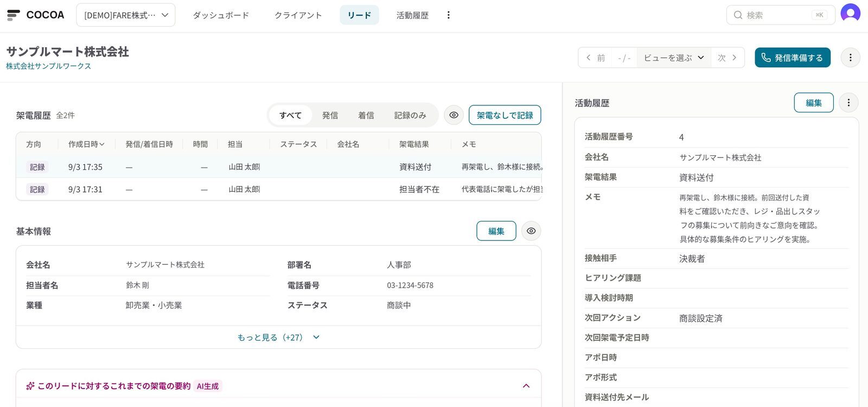Click the 資料送付 result cell in the table
This screenshot has height=407, width=868.
[x=415, y=167]
